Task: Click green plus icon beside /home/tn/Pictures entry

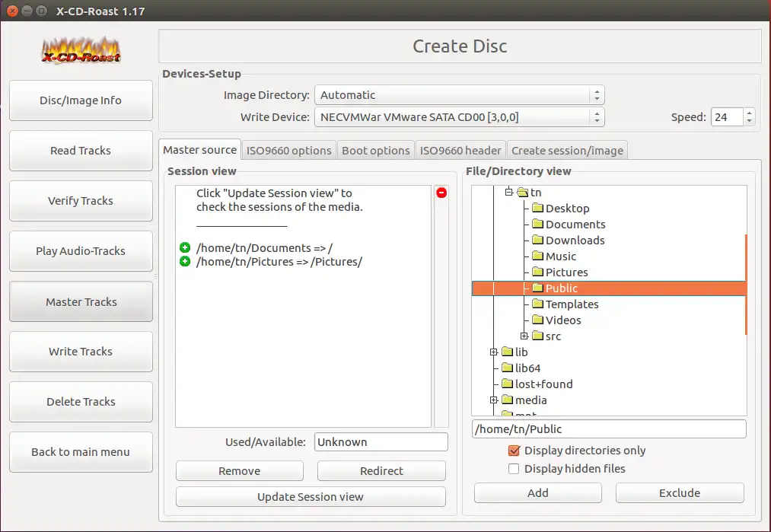Action: click(185, 262)
